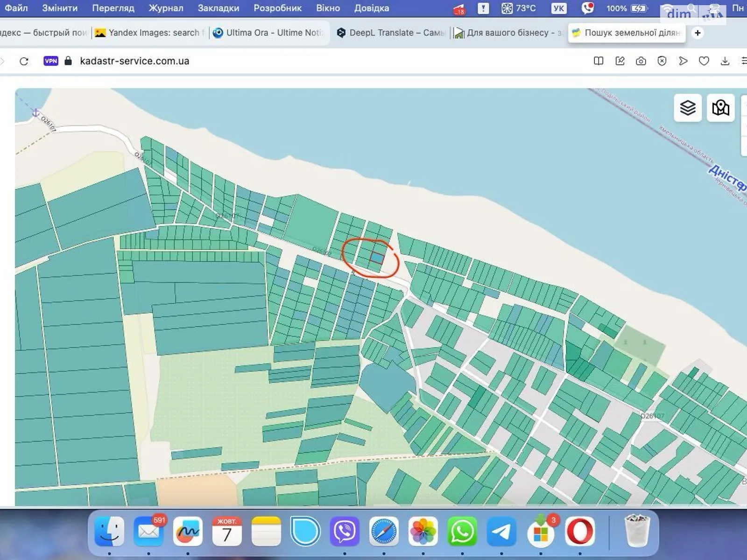Open Telegram from the dock

click(501, 532)
